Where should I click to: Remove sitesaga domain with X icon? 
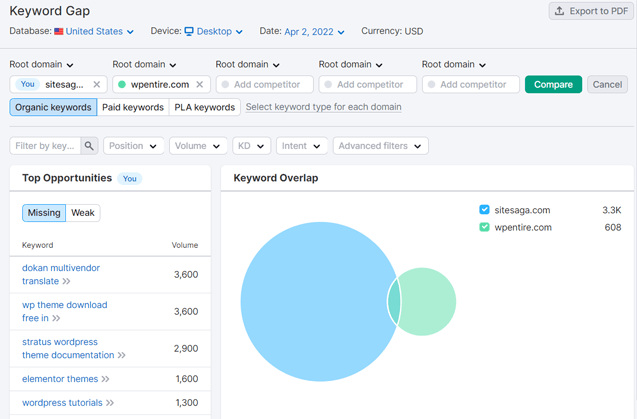(97, 85)
